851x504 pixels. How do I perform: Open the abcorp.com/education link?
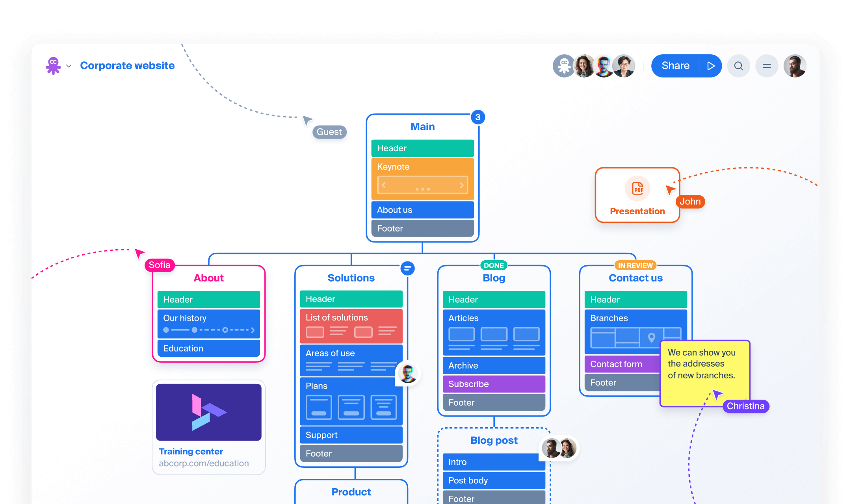pos(204,463)
